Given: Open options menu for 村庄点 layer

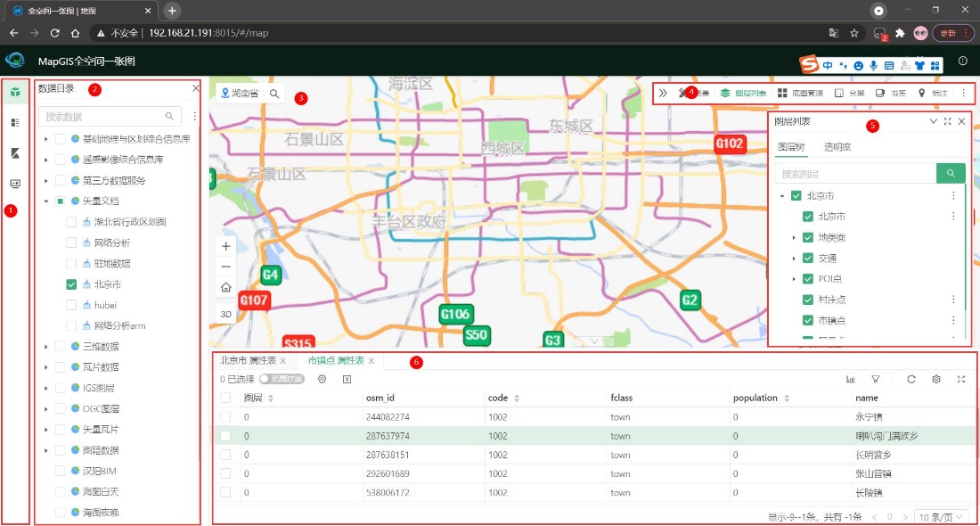Looking at the screenshot, I should tap(953, 300).
